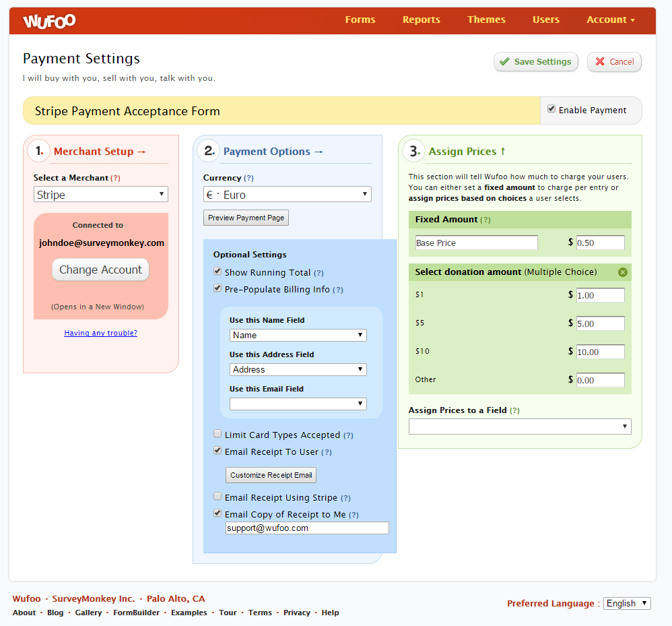The image size is (672, 626).
Task: Go to the Themes tab
Action: point(486,20)
